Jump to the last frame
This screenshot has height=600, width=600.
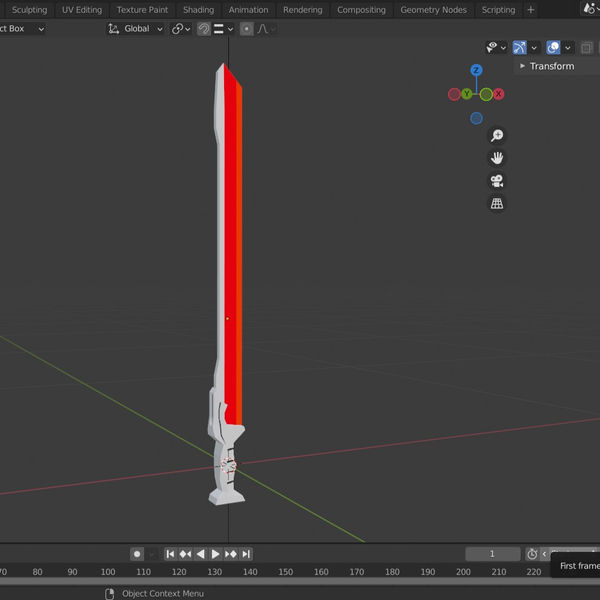pyautogui.click(x=246, y=554)
